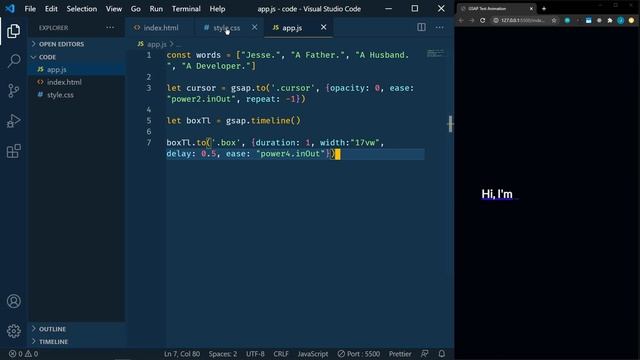Open the Selection menu
Image resolution: width=640 pixels, height=360 pixels.
pos(82,9)
